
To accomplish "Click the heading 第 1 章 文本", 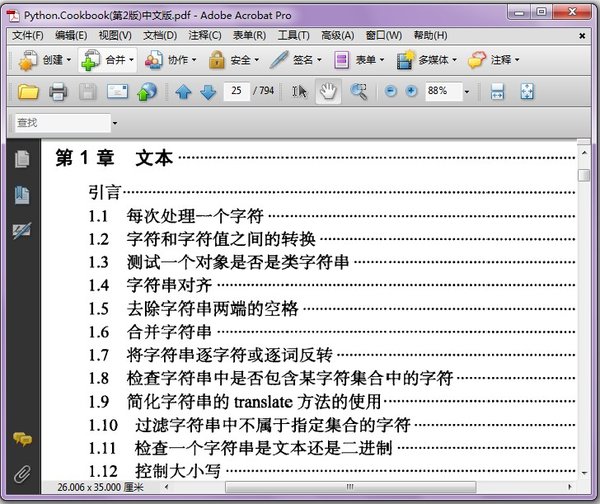I will click(x=114, y=157).
